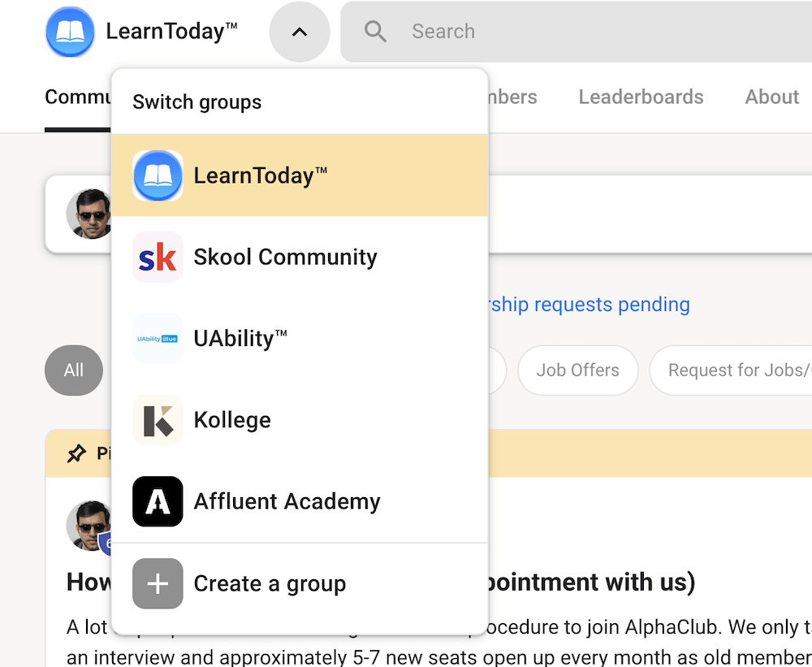This screenshot has height=667, width=812.
Task: Choose the Create a group option
Action: pyautogui.click(x=270, y=583)
